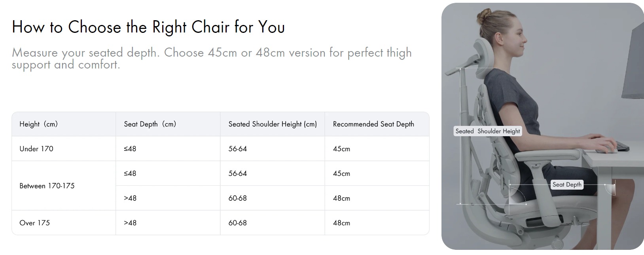
Task: Click the "Recommended Seat Depth" column header
Action: point(373,124)
